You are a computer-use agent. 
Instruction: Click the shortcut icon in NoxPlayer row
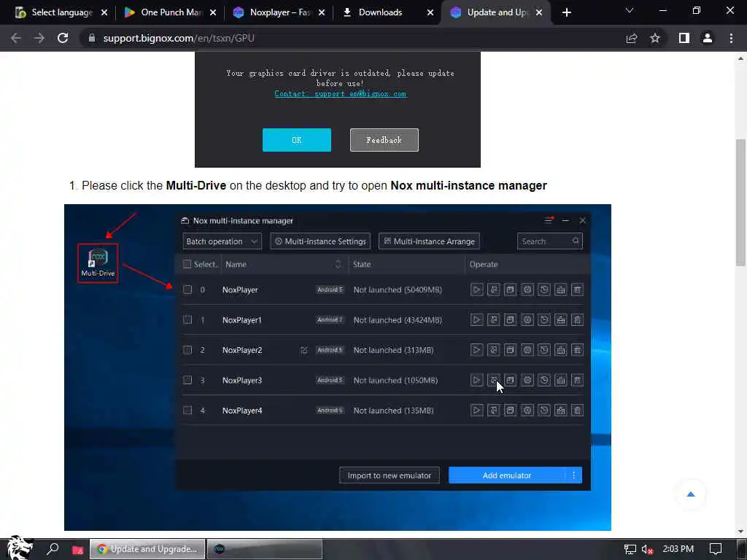click(x=494, y=289)
